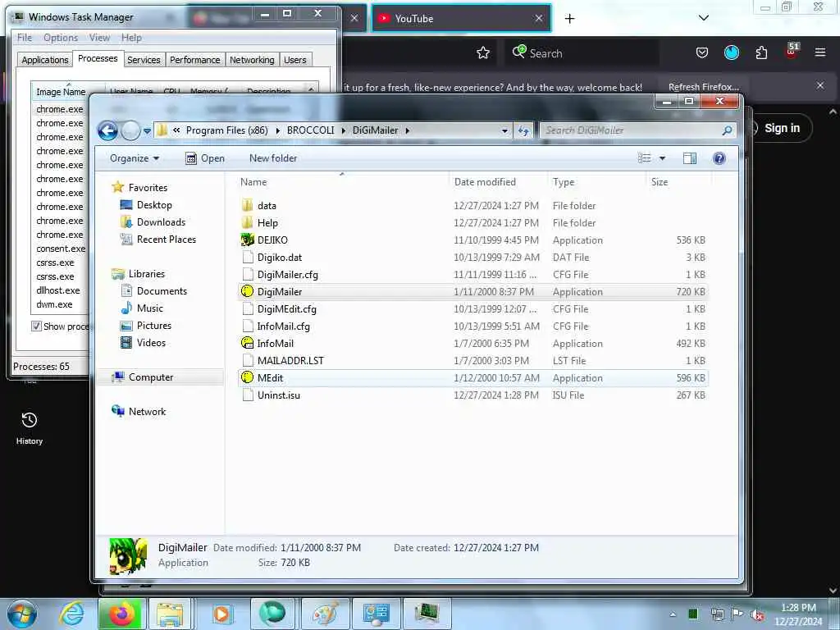Screen dimensions: 840x630
Task: Select DigiMailer.cfg file
Action: [x=287, y=274]
